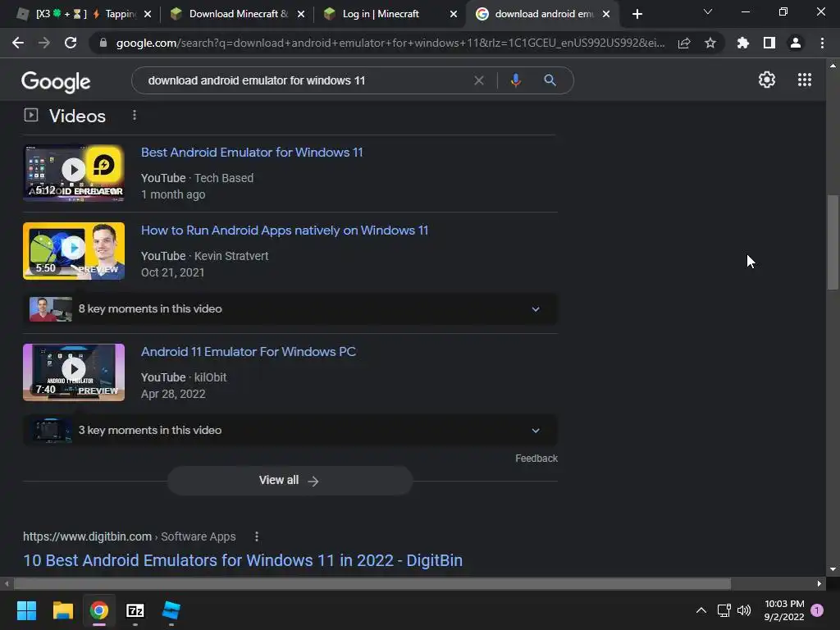Open the tilted blue app in taskbar

pyautogui.click(x=171, y=610)
